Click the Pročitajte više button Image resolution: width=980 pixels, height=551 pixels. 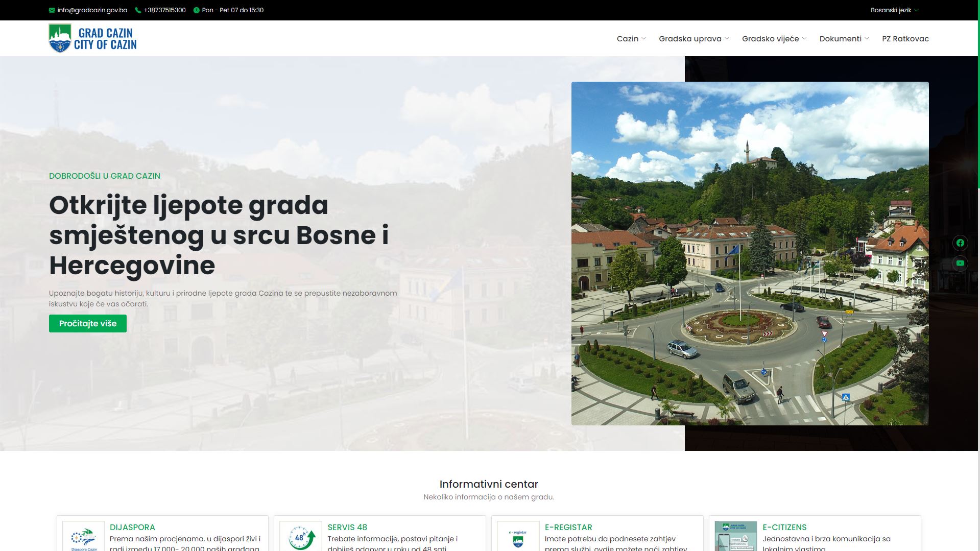pyautogui.click(x=88, y=324)
